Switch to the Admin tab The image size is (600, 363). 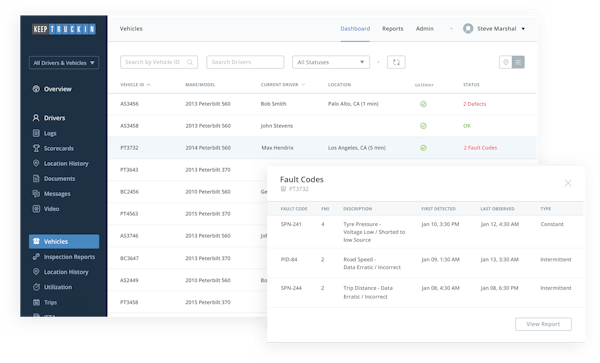click(x=425, y=29)
